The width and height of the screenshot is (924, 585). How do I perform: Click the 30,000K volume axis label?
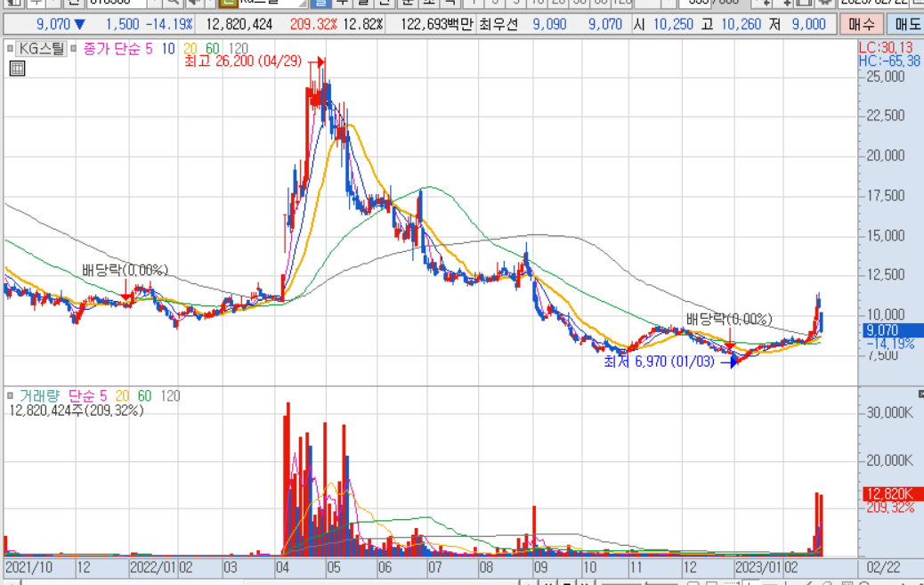[x=890, y=412]
